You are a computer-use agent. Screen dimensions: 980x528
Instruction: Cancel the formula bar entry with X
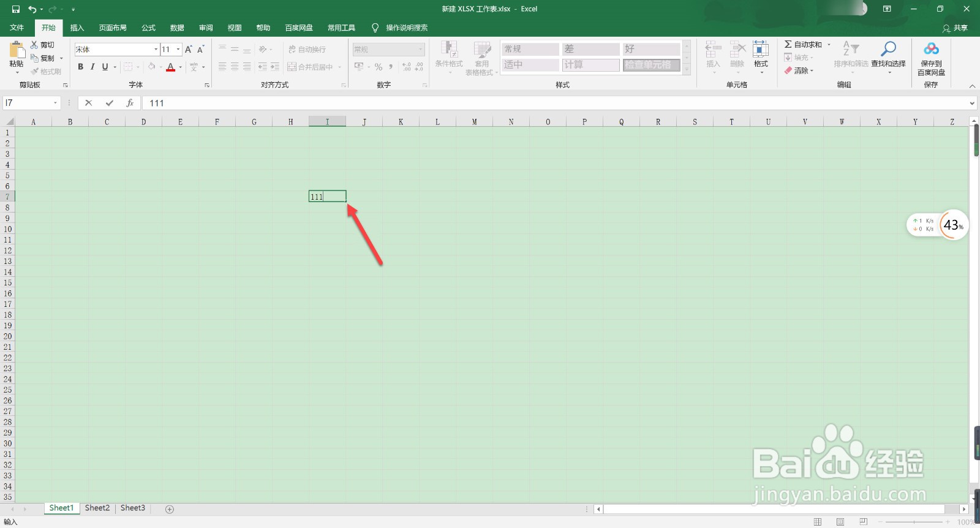click(x=89, y=103)
